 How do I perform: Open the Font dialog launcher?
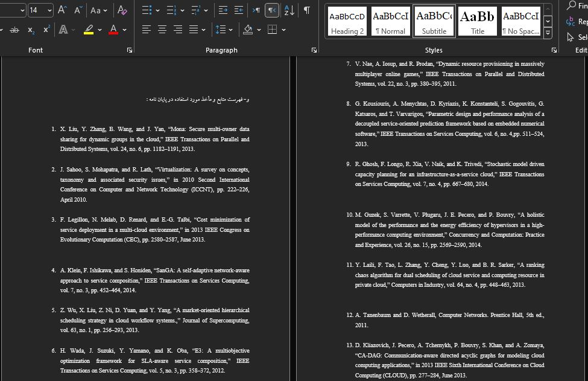(130, 50)
